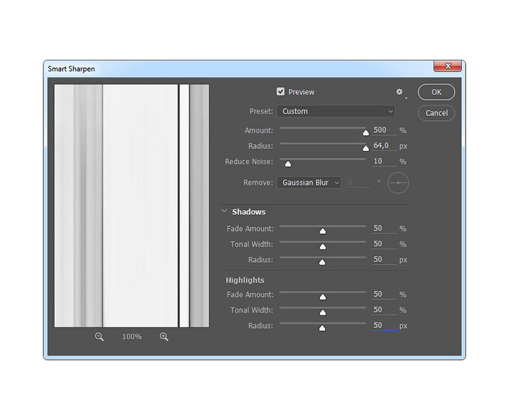Click the disabled angle value field

point(358,182)
